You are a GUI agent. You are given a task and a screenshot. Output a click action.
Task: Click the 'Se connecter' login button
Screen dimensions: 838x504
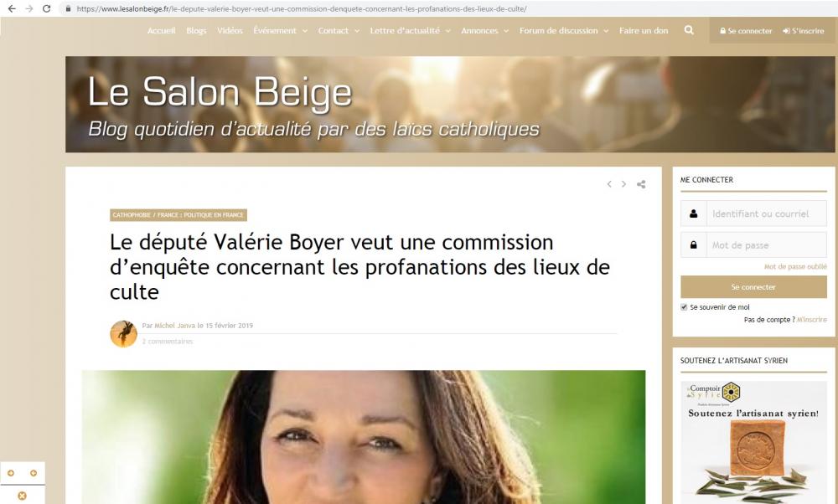coord(753,286)
